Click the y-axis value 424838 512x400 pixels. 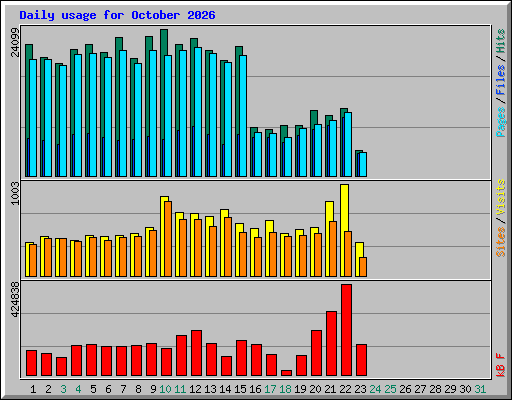[15, 299]
